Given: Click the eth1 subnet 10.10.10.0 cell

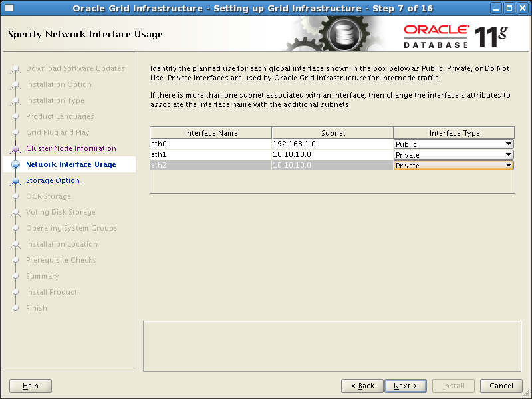Looking at the screenshot, I should [332, 155].
